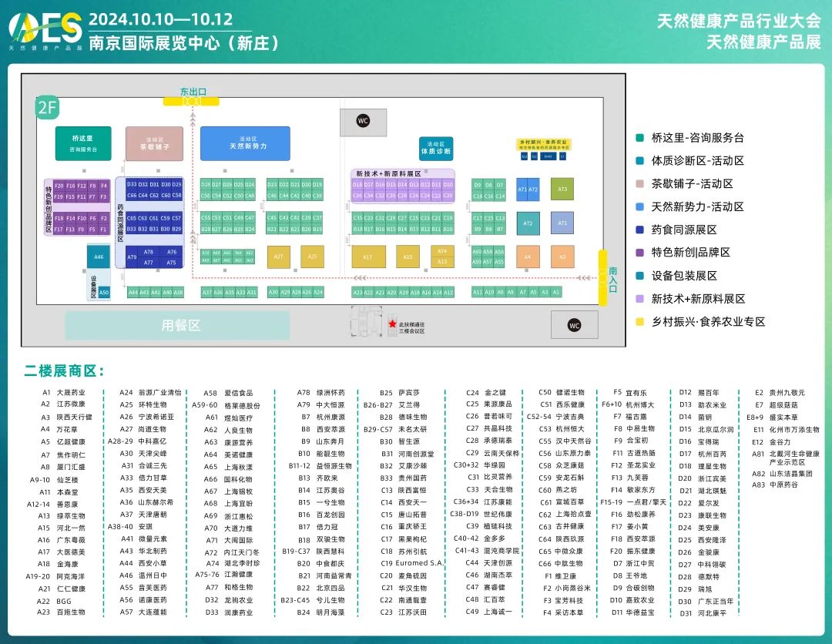Click the red star escalator marker
Image resolution: width=832 pixels, height=644 pixels.
tap(392, 324)
